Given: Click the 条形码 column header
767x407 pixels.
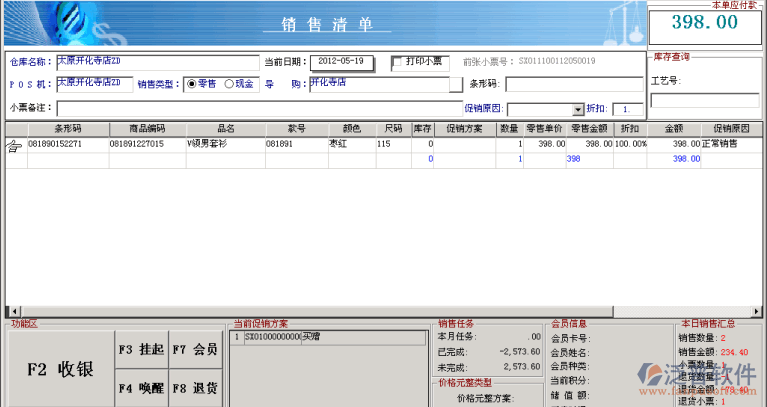Looking at the screenshot, I should tap(68, 129).
